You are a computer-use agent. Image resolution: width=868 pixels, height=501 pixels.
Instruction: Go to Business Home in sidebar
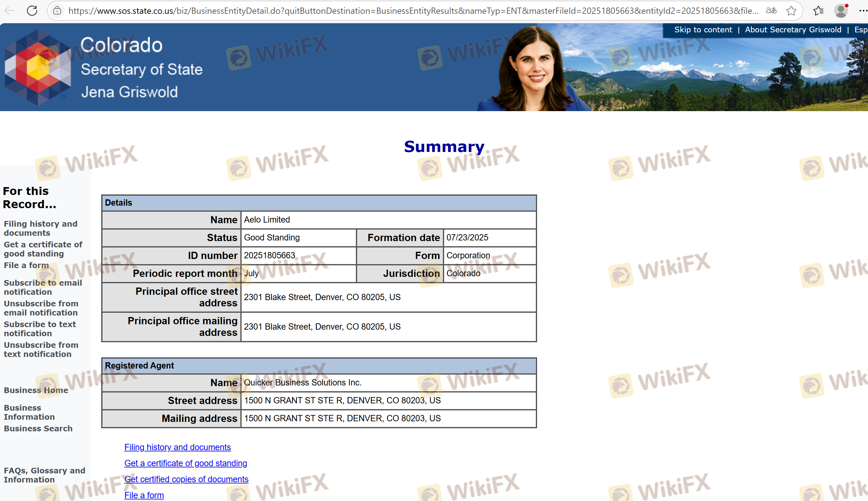(36, 390)
